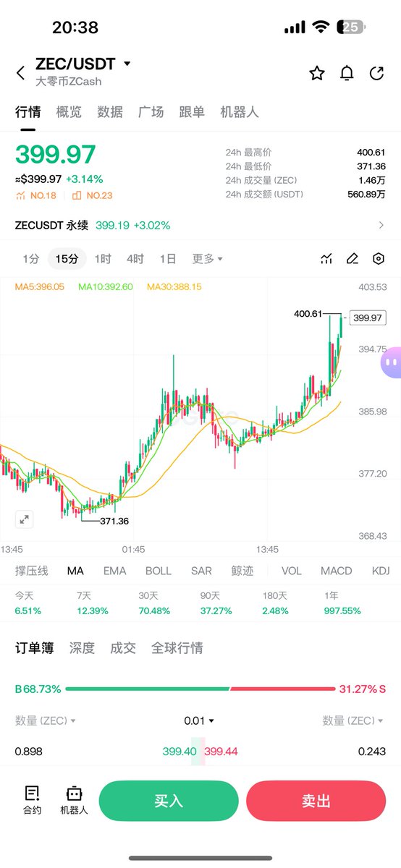401x868 pixels.
Task: Open ZECUSDT 永续 perpetual row chevron
Action: click(x=381, y=226)
